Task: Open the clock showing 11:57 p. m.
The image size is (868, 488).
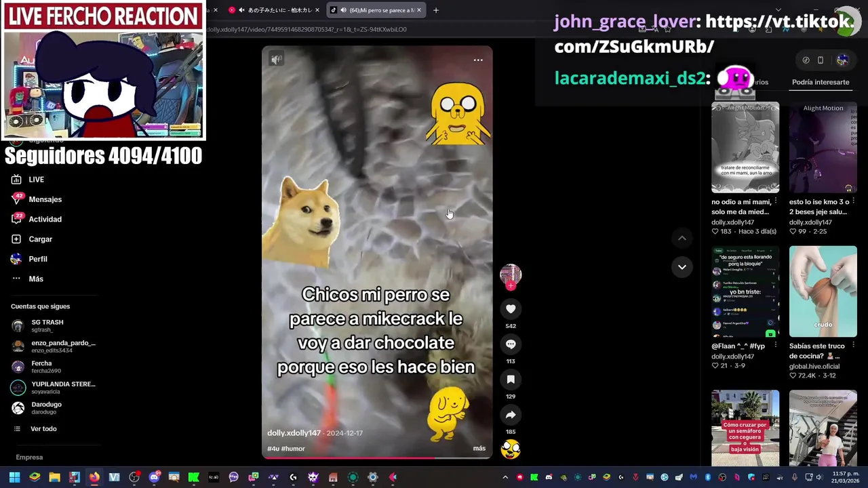Action: click(x=846, y=477)
